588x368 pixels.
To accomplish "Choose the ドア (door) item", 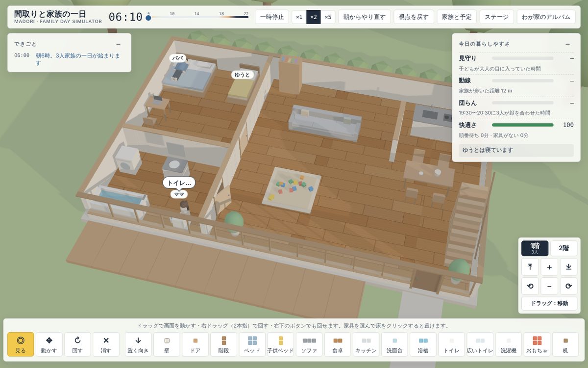I will click(195, 344).
